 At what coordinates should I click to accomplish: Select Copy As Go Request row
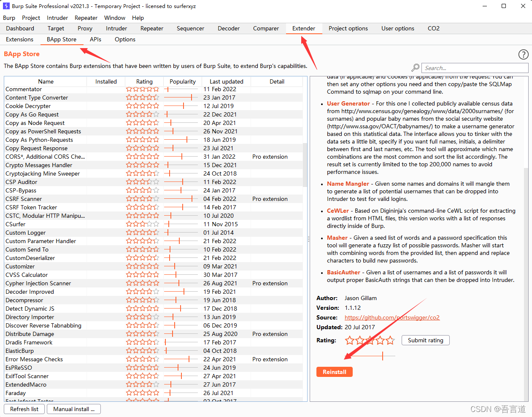coord(154,114)
